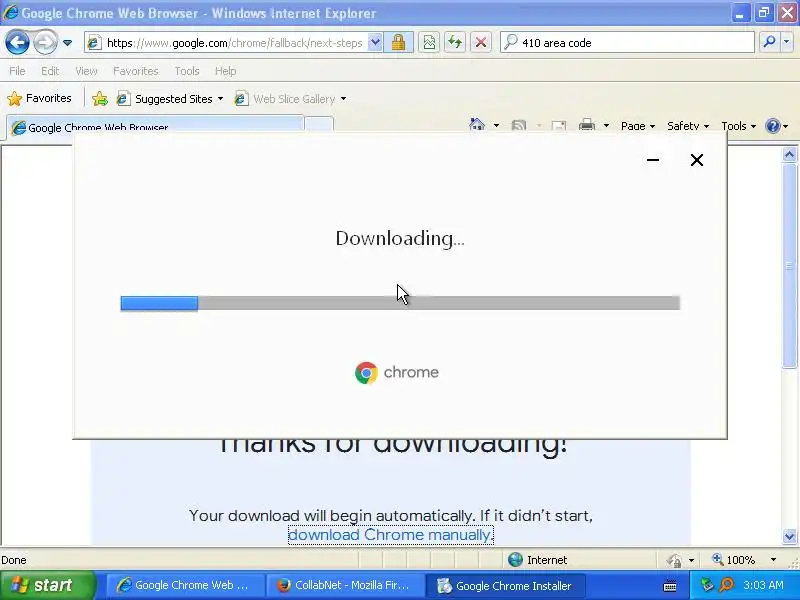Click the IE Back navigation button

click(17, 42)
